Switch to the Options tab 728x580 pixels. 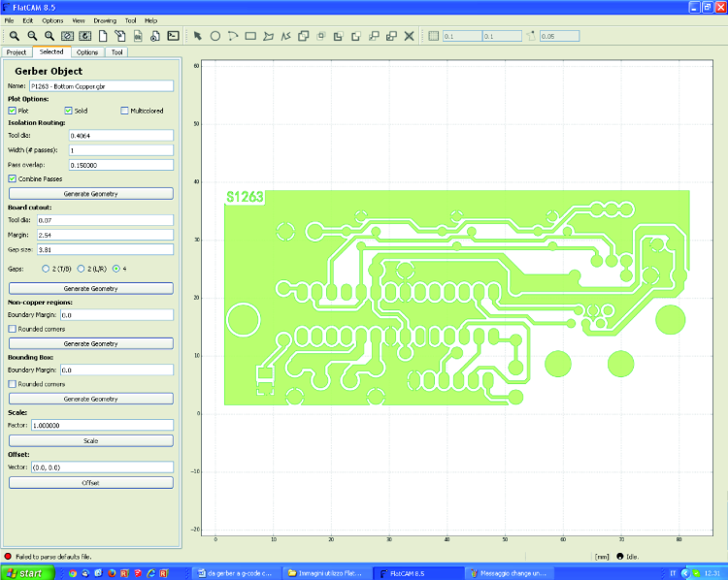[87, 52]
